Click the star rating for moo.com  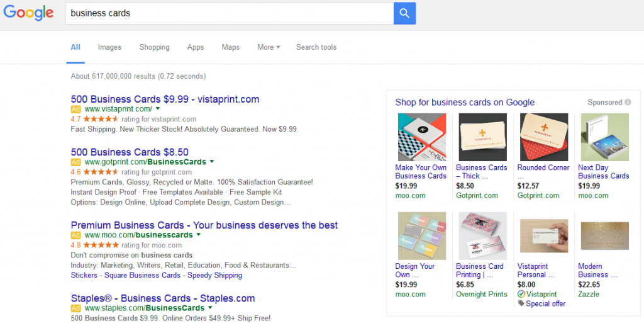click(101, 246)
